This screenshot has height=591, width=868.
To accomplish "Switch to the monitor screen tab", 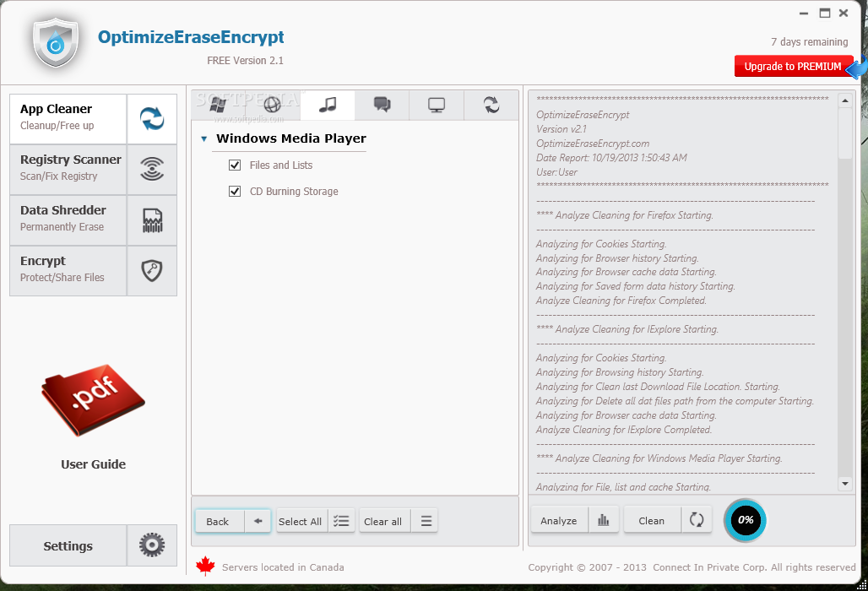I will pyautogui.click(x=437, y=106).
